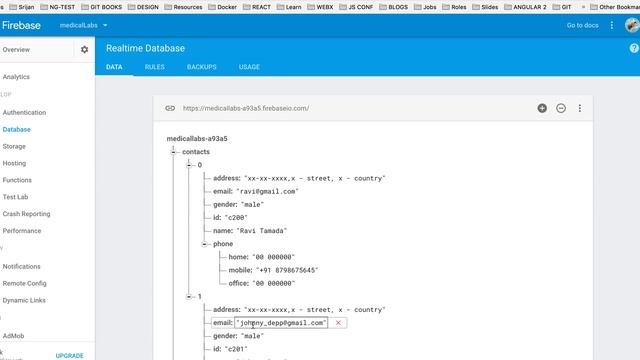Open Test Lab in the sidebar
Viewport: 640px width, 360px height.
pos(16,197)
